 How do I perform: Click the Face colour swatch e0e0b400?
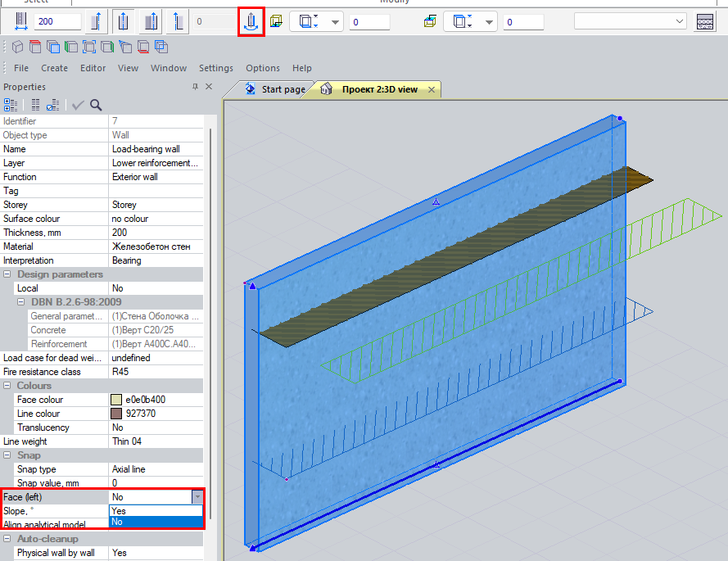click(117, 400)
